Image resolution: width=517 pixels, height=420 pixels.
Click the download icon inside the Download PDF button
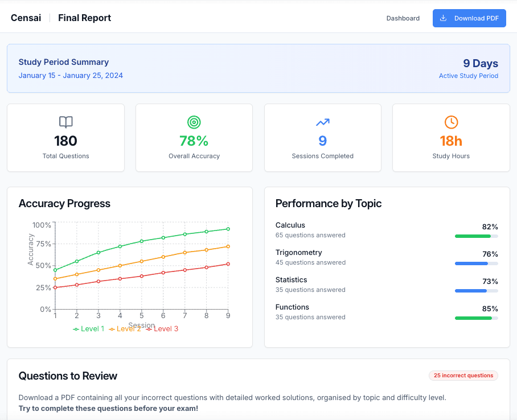[x=442, y=18]
